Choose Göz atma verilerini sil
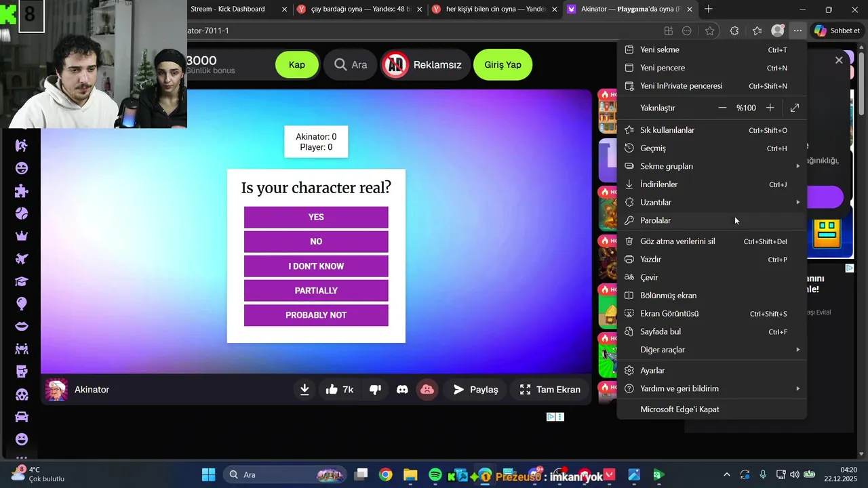 (711, 241)
